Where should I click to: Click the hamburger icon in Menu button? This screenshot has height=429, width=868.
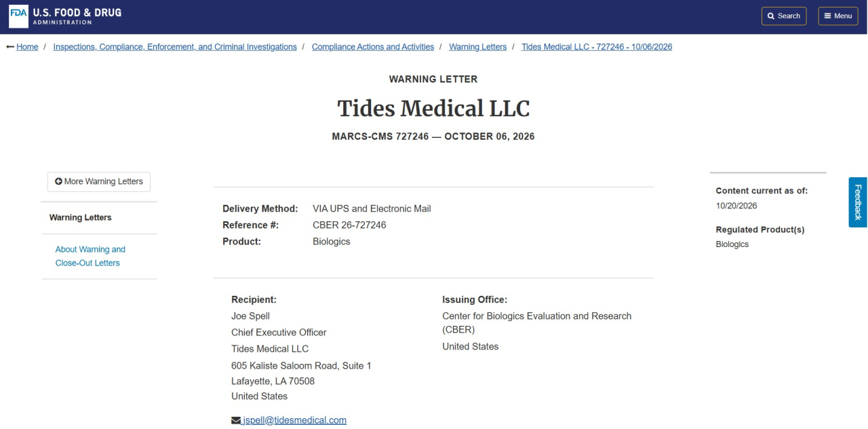[827, 16]
